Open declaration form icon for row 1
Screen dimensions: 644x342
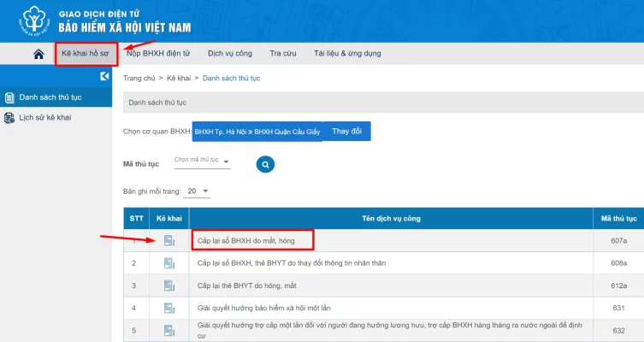168,241
